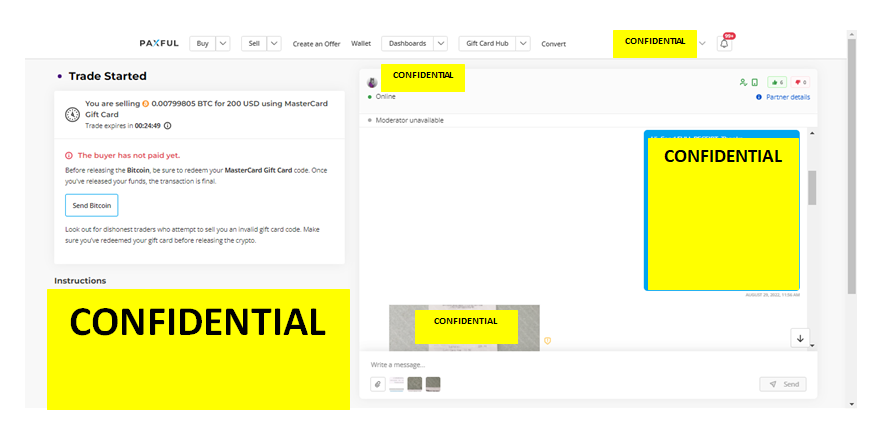Go to Wallet
The width and height of the screenshot is (876, 439).
(x=361, y=44)
